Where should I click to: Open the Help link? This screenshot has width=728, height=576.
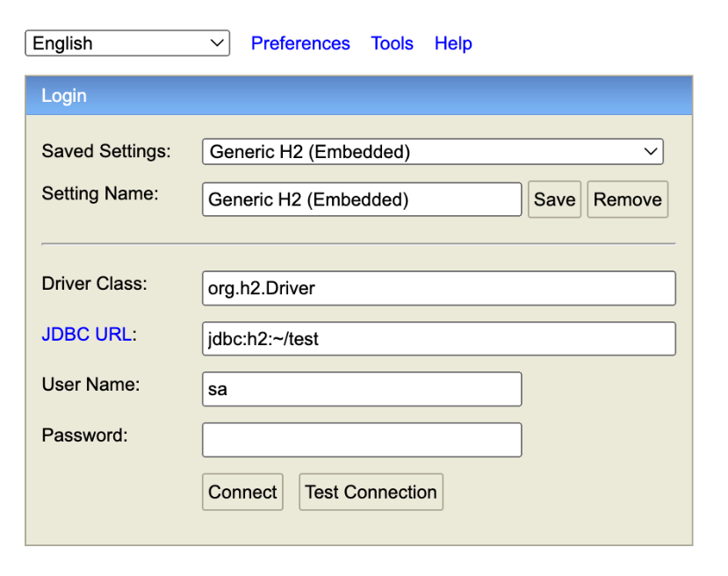[453, 43]
